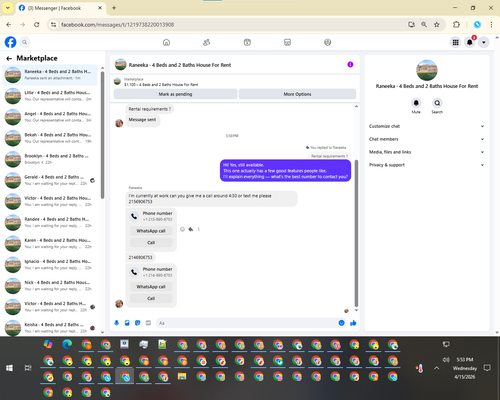Open File Explorer from taskbar

tap(182, 376)
